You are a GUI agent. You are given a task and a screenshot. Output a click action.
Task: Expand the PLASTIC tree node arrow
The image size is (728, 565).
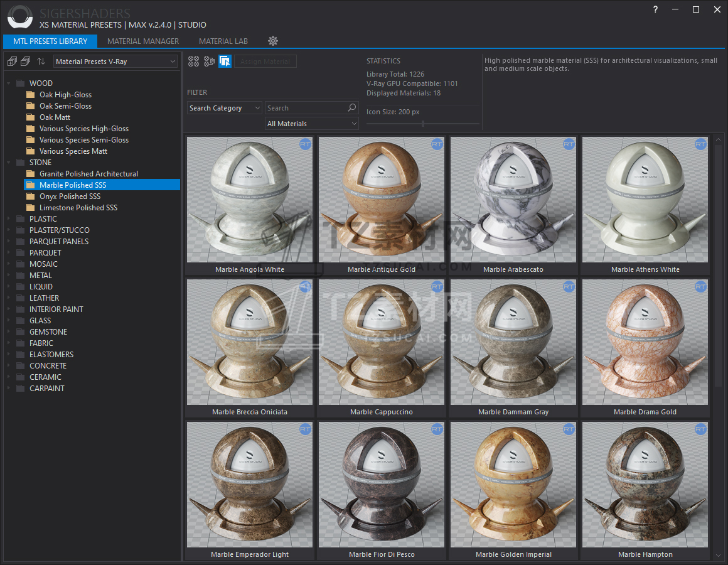tap(8, 218)
